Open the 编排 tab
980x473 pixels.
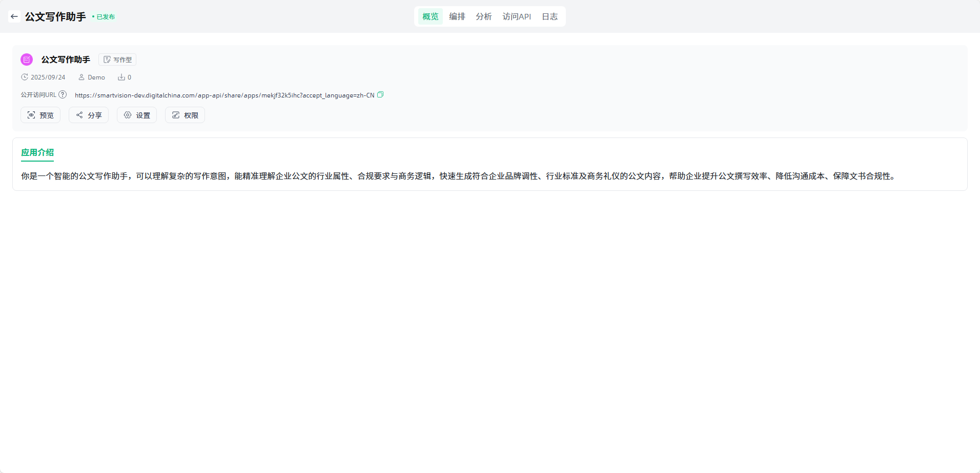[457, 16]
